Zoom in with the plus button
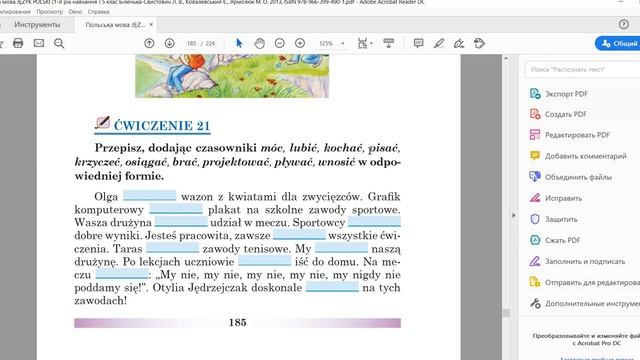640x360 pixels. 300,43
